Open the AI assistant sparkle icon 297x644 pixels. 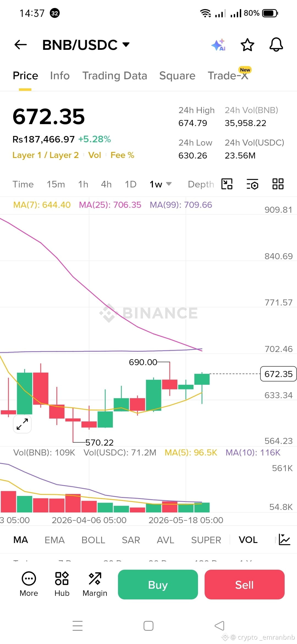(x=219, y=45)
